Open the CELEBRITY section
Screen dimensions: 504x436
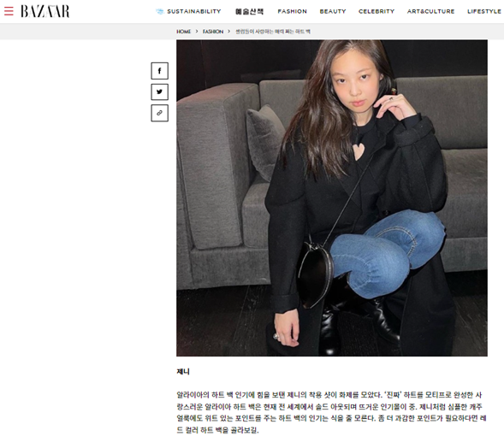pos(377,12)
